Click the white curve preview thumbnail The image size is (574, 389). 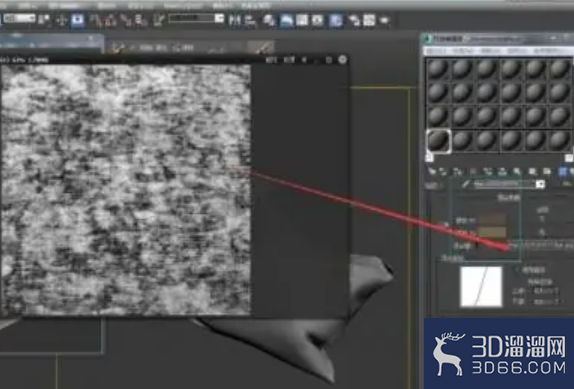[481, 286]
